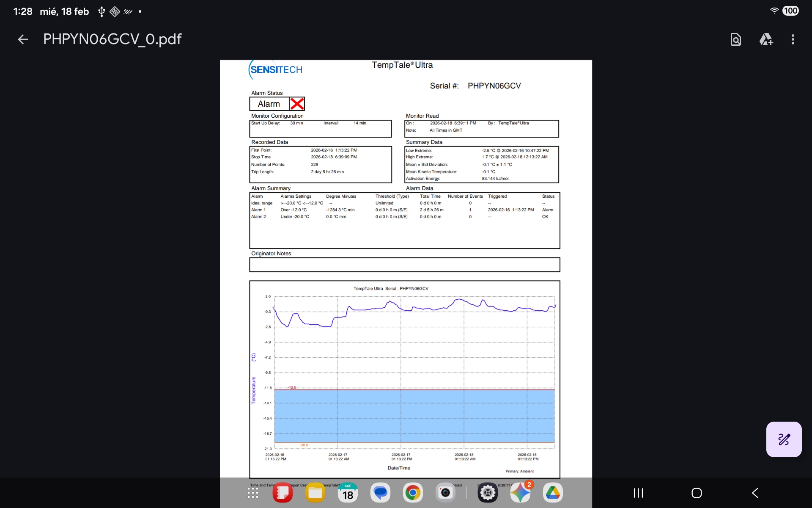Viewport: 812px width, 508px height.
Task: Open find-in-document search icon
Action: tap(736, 39)
